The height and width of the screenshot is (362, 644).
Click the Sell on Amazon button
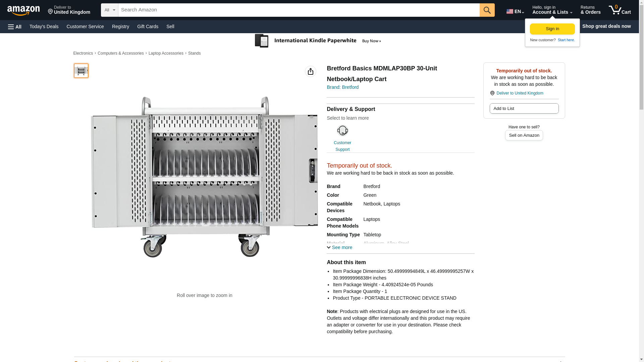(x=524, y=135)
